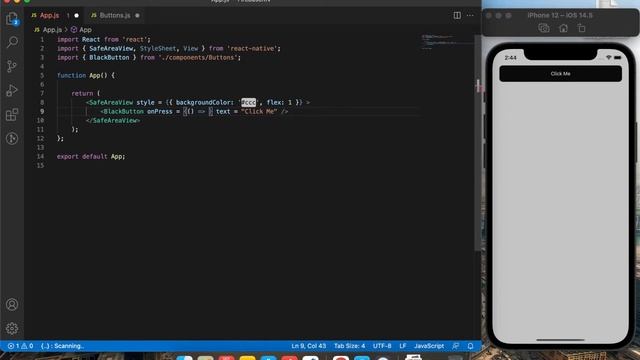
Task: Open the Extensions view icon
Action: 12,114
